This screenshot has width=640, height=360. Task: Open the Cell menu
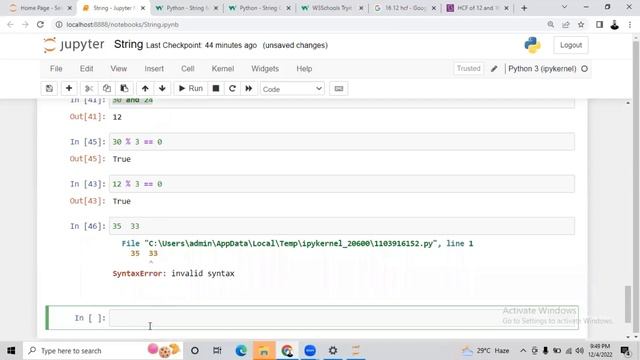pyautogui.click(x=188, y=69)
